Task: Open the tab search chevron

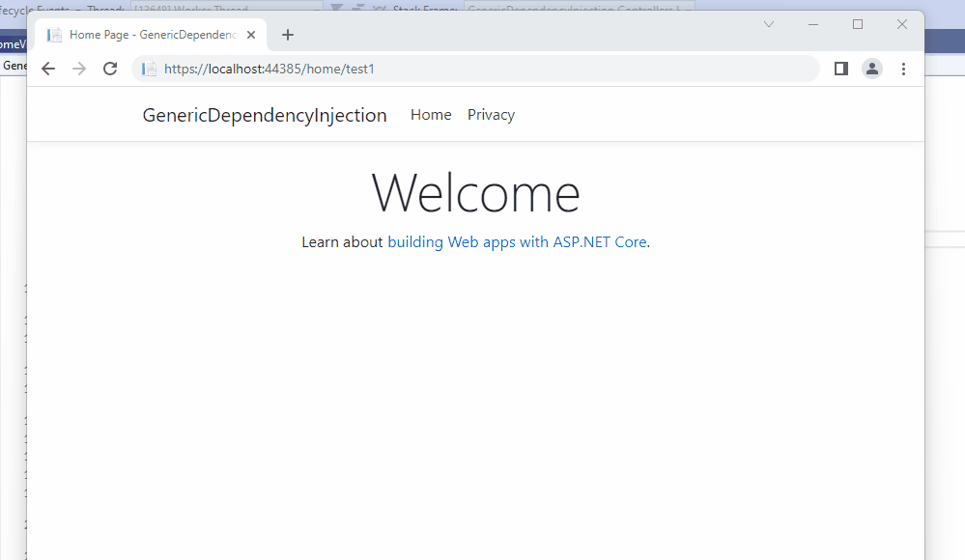Action: [x=769, y=24]
